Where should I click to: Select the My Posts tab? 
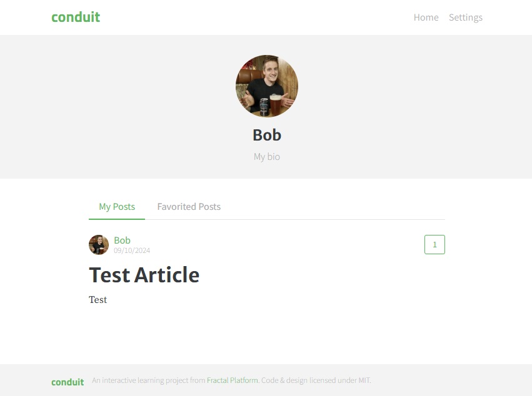point(117,206)
